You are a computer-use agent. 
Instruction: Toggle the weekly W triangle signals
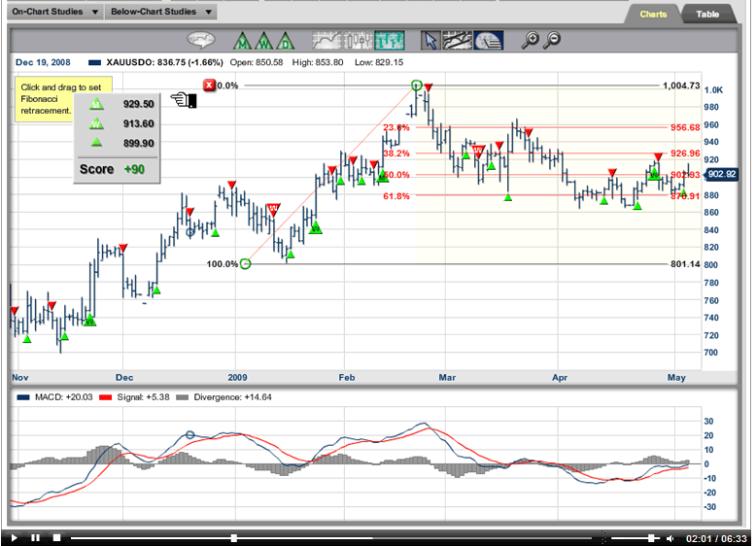pos(264,41)
